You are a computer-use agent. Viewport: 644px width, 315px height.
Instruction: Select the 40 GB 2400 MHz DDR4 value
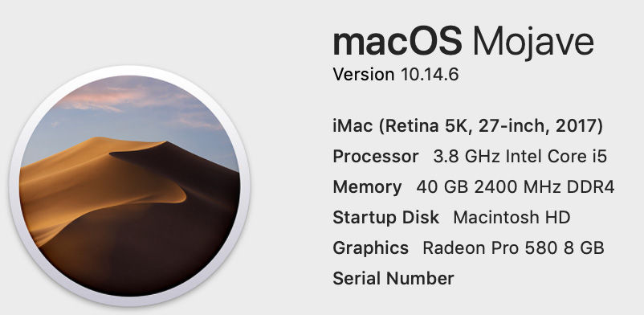tap(515, 187)
